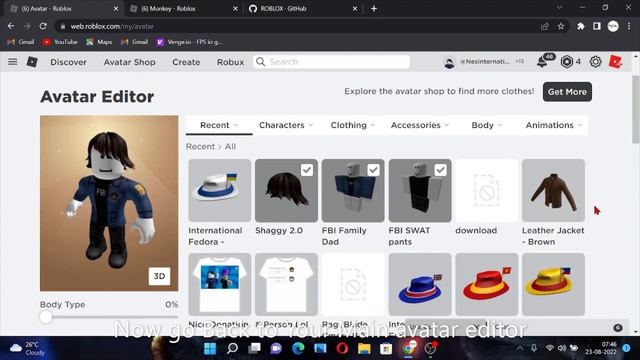The image size is (640, 360).
Task: Open the weather widget on taskbar
Action: tap(27, 348)
